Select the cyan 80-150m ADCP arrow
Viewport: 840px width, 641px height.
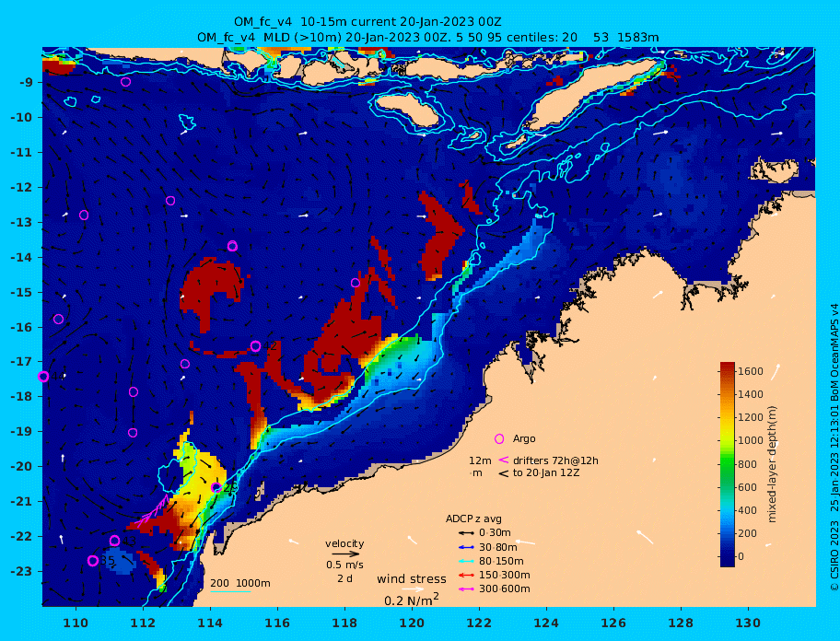(x=466, y=561)
